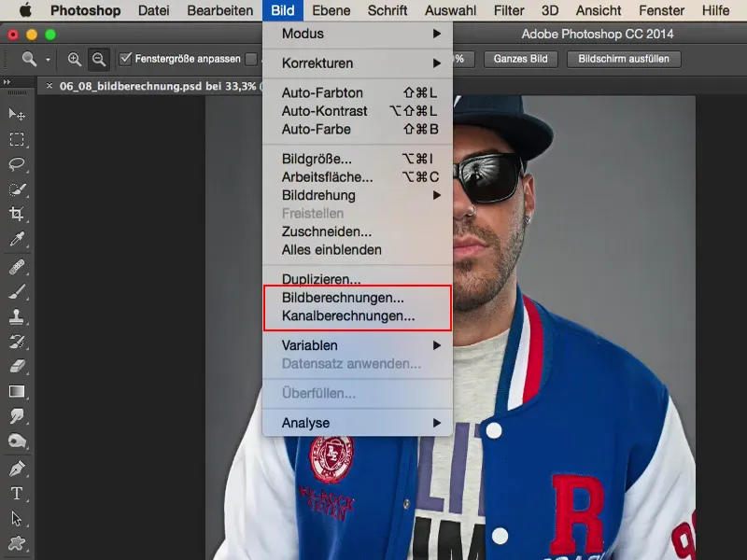Select the Gradient tool
This screenshot has height=560, width=747.
(x=17, y=391)
